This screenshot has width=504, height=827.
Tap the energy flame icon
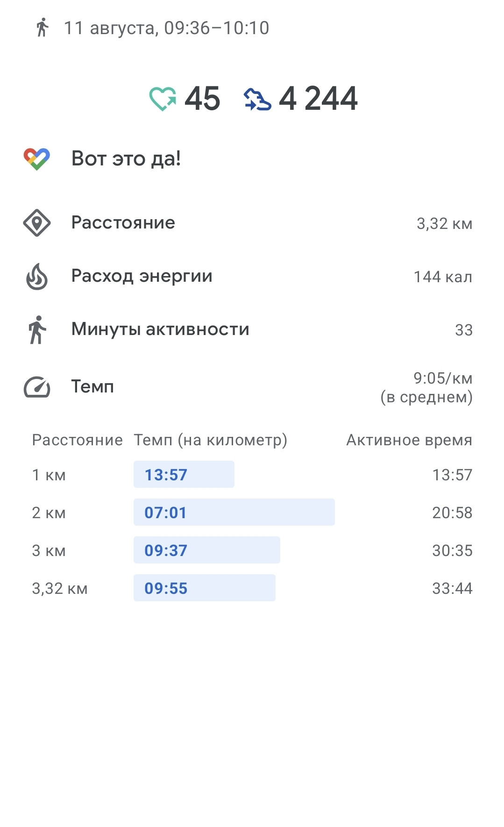37,276
